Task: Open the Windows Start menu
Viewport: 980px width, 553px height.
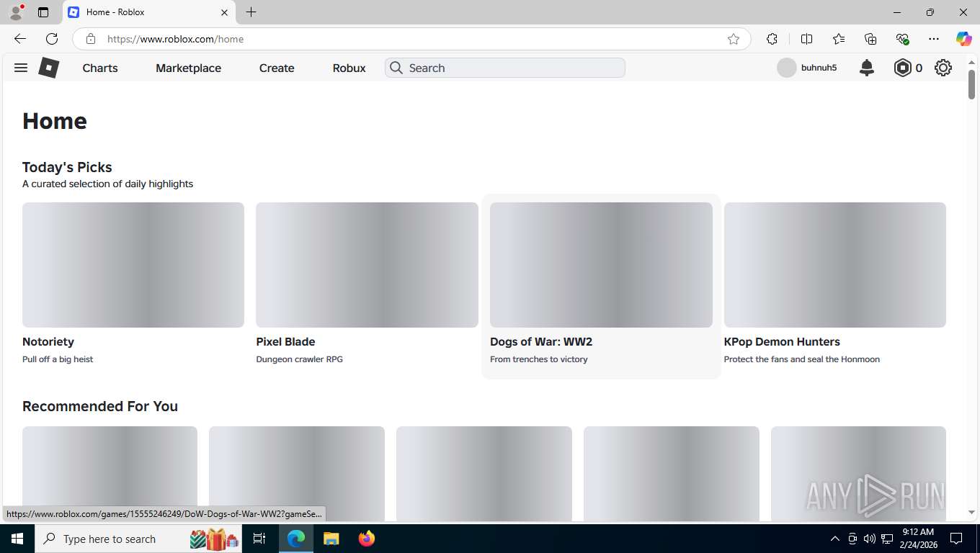Action: [x=17, y=539]
